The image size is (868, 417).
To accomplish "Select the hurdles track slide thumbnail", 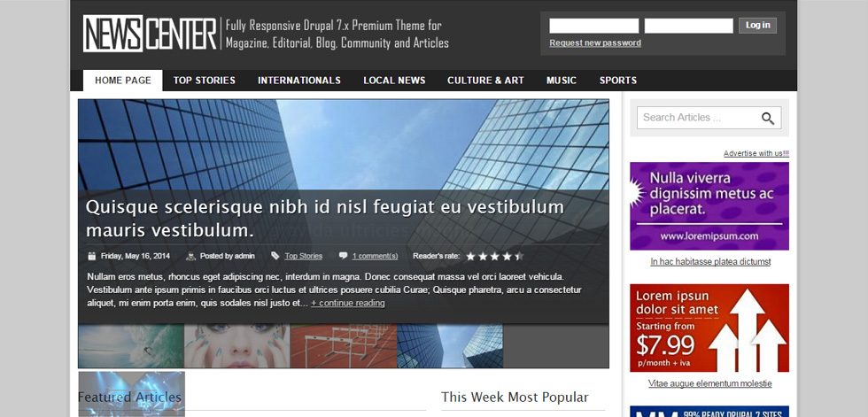I will point(344,345).
